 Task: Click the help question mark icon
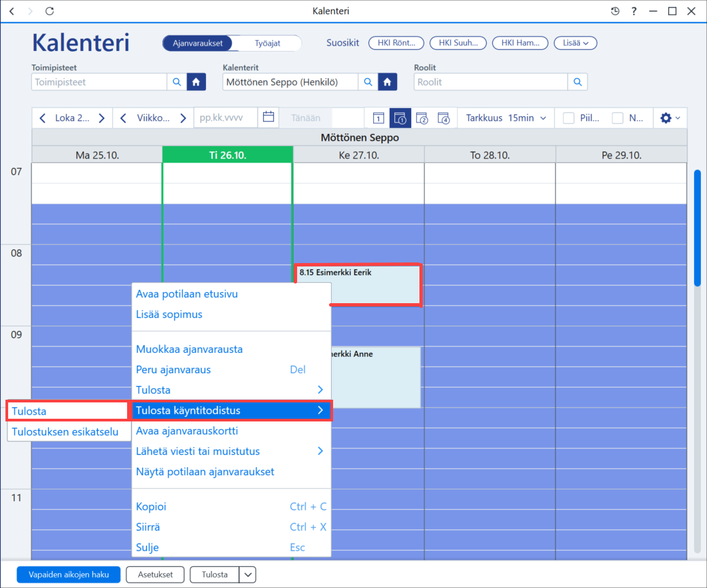point(634,12)
